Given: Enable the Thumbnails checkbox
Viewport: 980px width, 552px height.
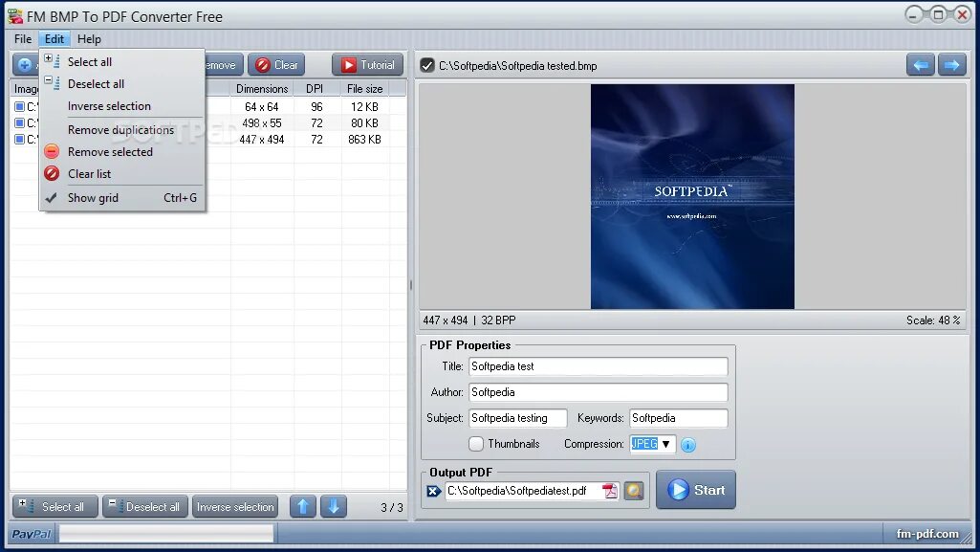Looking at the screenshot, I should [476, 444].
